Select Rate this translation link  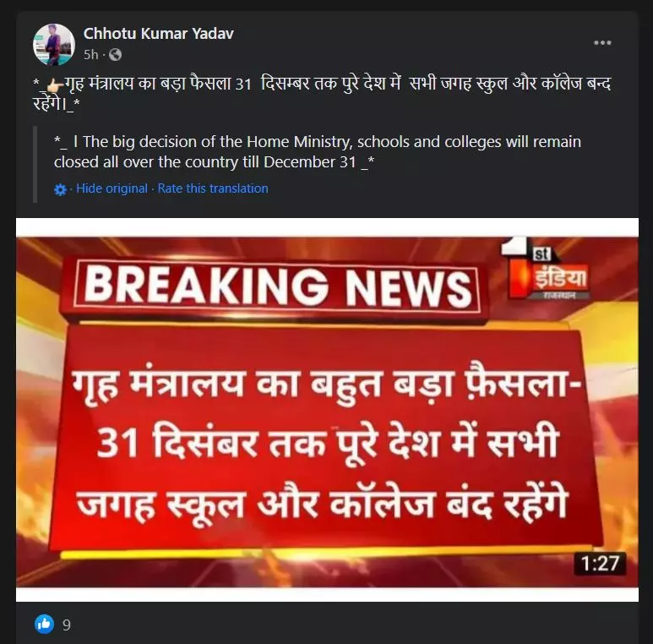pyautogui.click(x=213, y=188)
